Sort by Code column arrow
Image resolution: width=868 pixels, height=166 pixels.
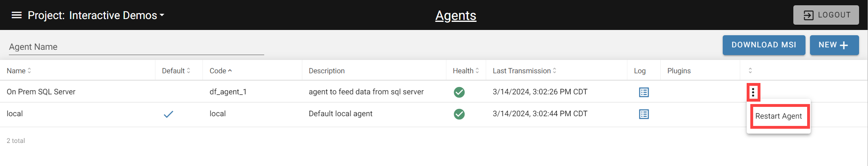[x=230, y=70]
